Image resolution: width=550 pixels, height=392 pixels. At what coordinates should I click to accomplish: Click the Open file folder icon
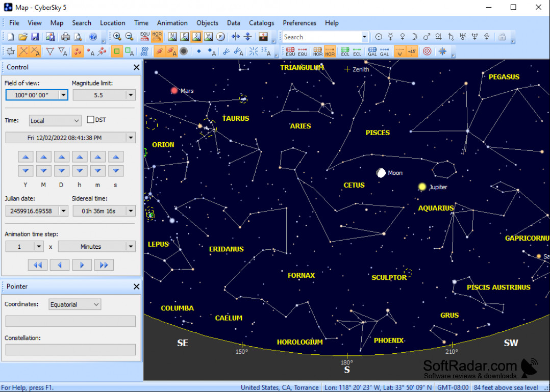click(x=23, y=37)
